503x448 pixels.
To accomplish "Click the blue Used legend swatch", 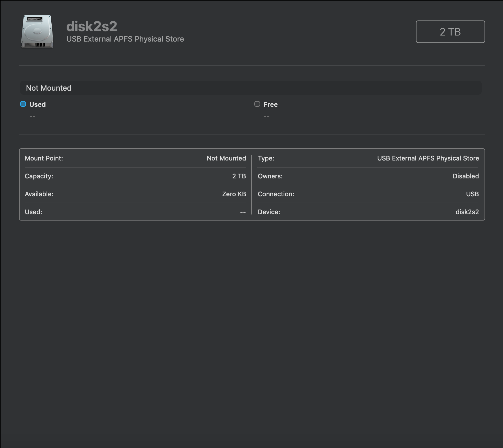I will click(23, 104).
